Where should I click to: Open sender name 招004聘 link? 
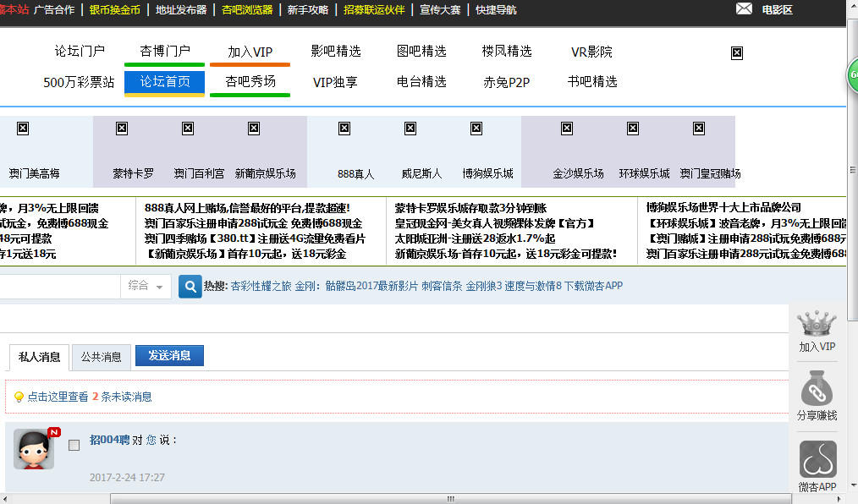(x=109, y=440)
